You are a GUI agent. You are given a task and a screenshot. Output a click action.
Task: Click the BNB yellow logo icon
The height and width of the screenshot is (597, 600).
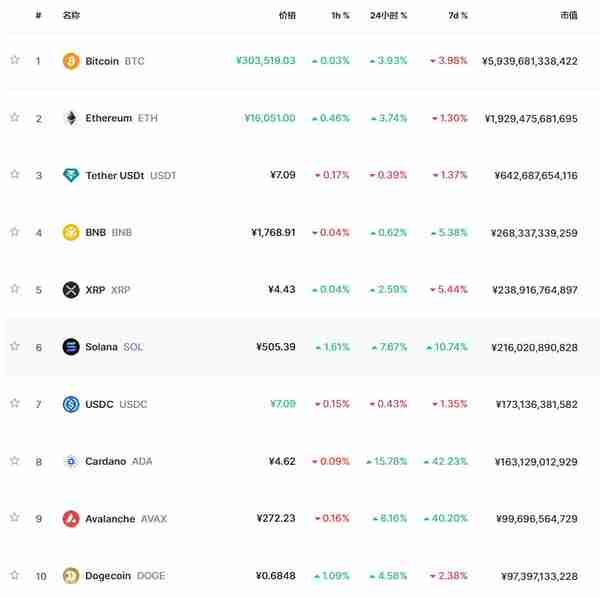click(71, 232)
